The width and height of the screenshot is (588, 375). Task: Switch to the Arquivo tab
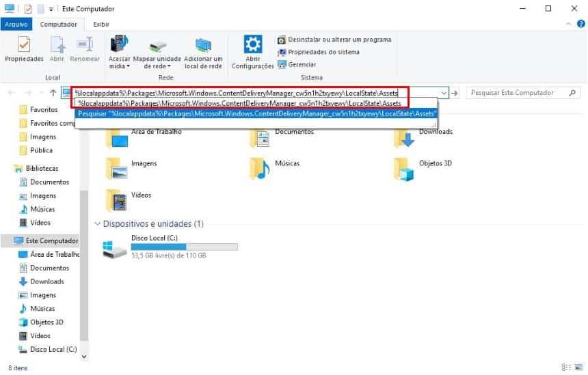16,24
